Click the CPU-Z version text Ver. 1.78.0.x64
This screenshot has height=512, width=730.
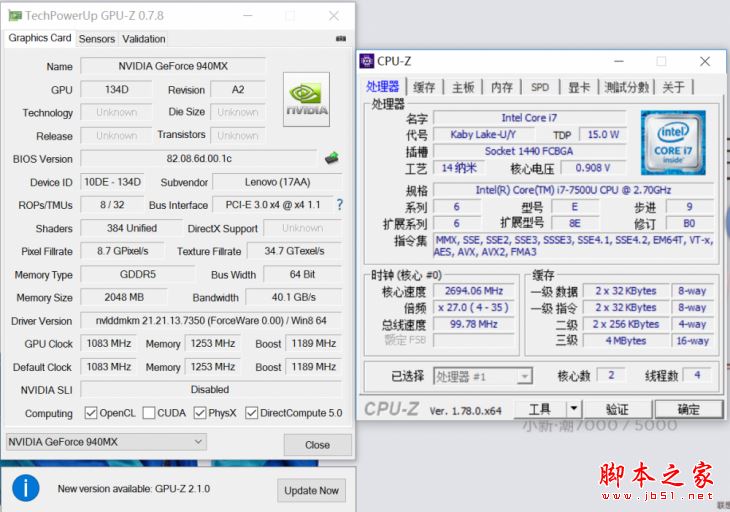click(x=466, y=411)
